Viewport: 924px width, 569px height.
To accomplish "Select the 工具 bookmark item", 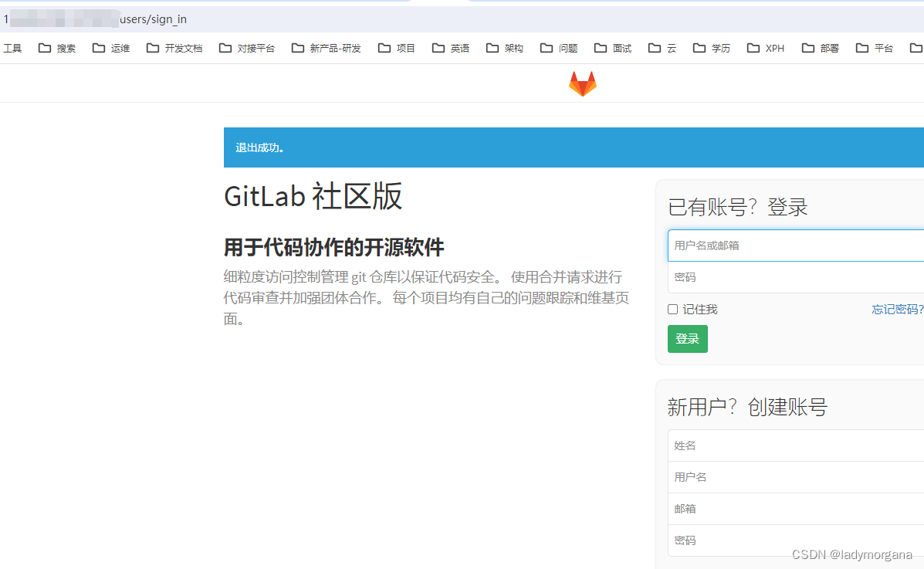I will tap(12, 48).
